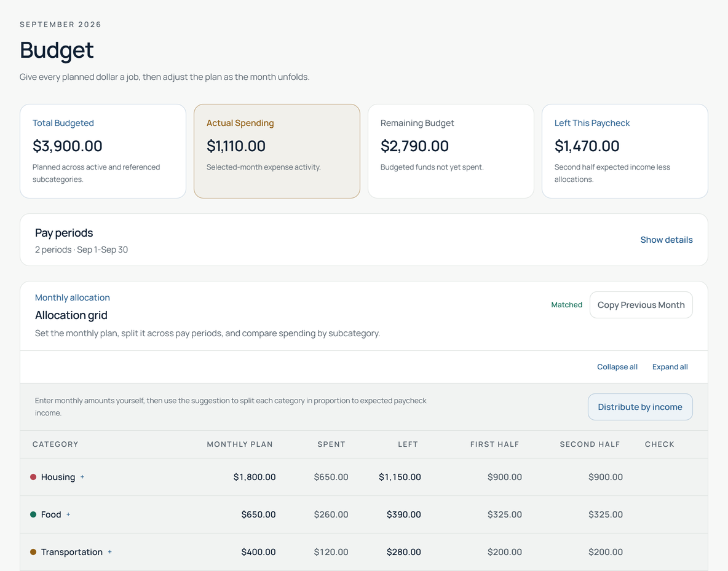Click Food spent amount $260.00
This screenshot has height=571, width=728.
click(331, 514)
